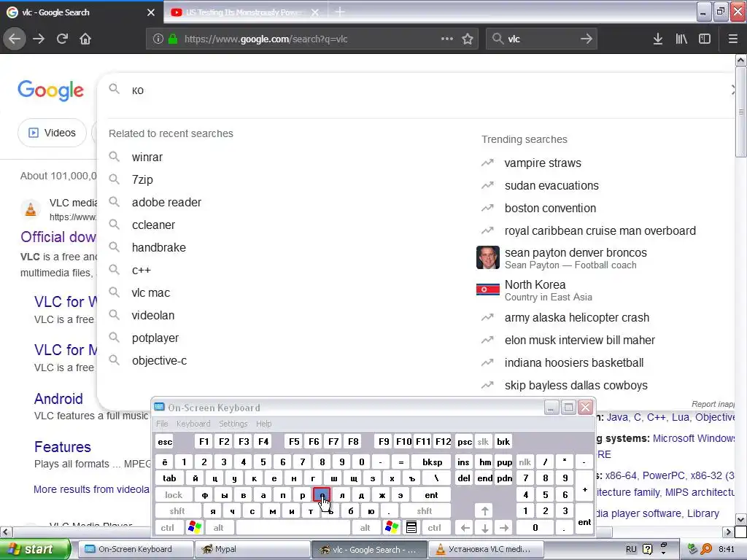The image size is (747, 560).
Task: Select trending search vampire straws
Action: [543, 163]
